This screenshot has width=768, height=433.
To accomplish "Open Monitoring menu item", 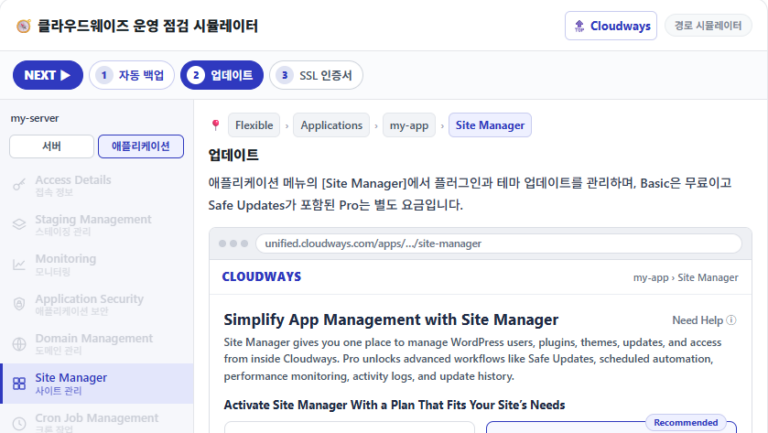I will pos(97,265).
